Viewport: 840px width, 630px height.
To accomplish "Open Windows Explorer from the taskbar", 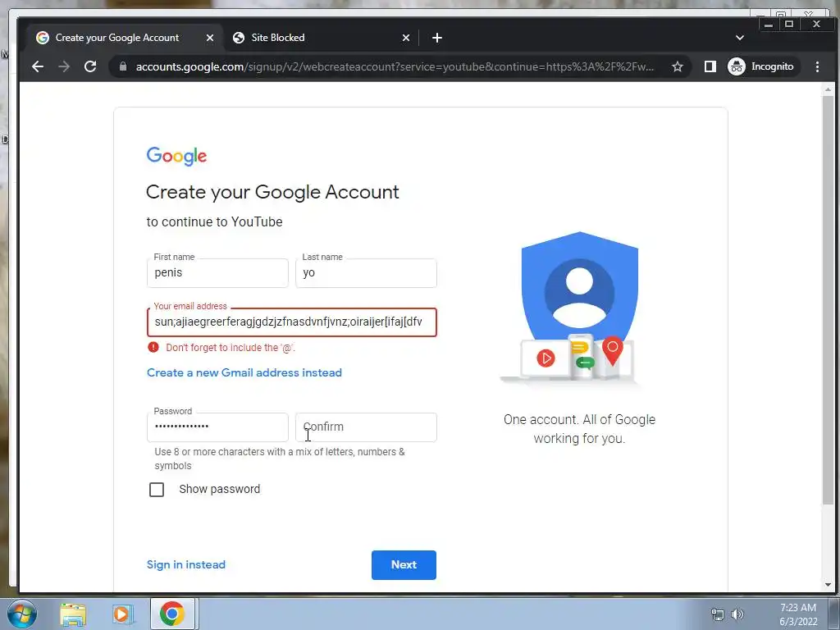I will 73,614.
